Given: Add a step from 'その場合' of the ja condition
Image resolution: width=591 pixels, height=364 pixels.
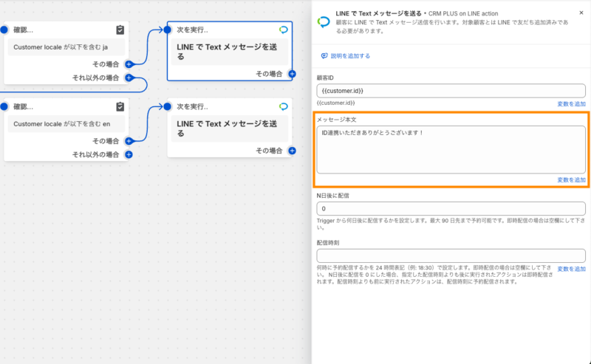Looking at the screenshot, I should [129, 64].
